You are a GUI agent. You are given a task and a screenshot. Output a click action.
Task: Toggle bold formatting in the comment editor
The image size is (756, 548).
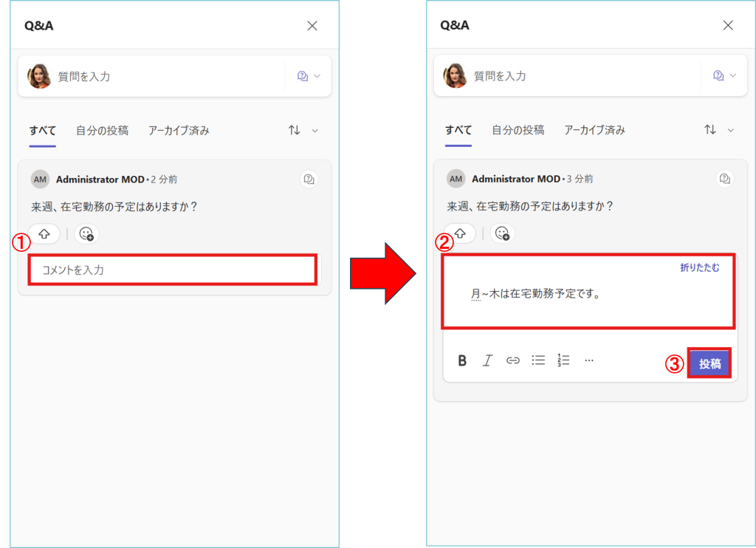point(462,360)
